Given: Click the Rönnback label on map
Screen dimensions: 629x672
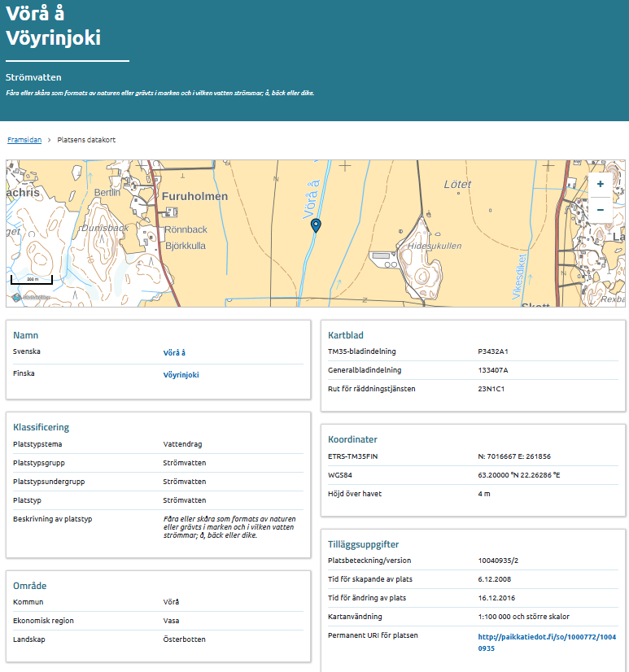Looking at the screenshot, I should [x=186, y=229].
